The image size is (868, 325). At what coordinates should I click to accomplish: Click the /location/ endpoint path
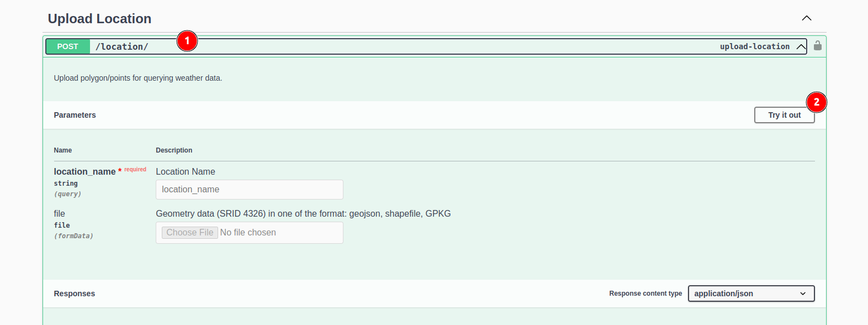click(122, 46)
